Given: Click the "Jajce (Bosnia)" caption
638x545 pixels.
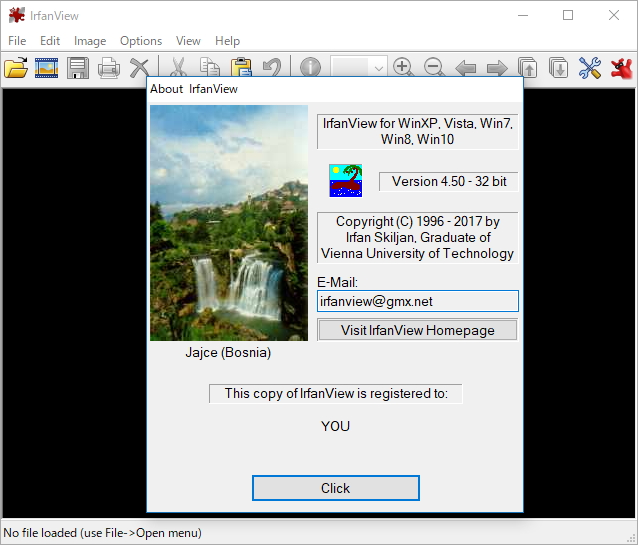Looking at the screenshot, I should pos(228,352).
